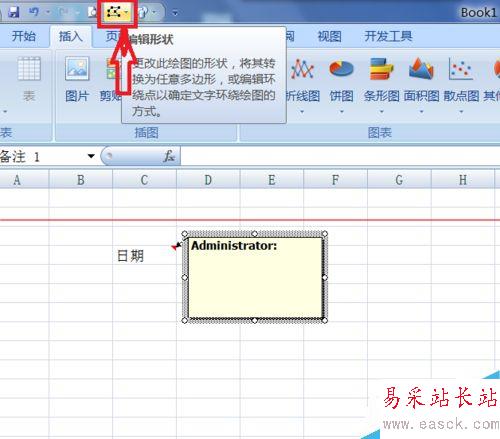Click the comment box top-left resize handle
This screenshot has width=500, height=439.
[x=185, y=234]
